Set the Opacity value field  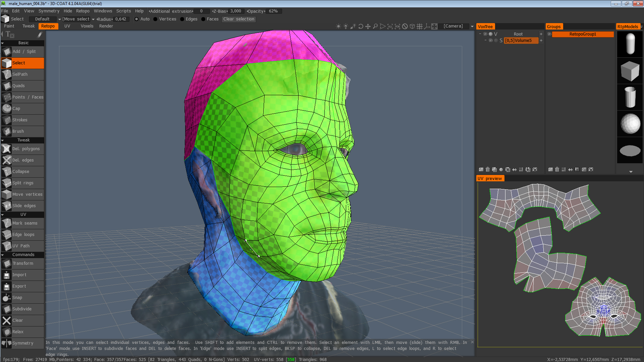coord(273,11)
